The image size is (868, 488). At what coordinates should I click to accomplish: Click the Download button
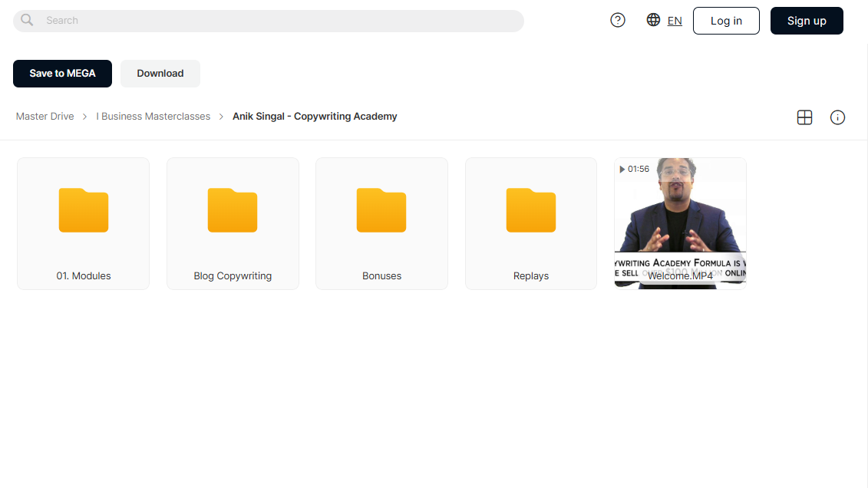click(160, 74)
